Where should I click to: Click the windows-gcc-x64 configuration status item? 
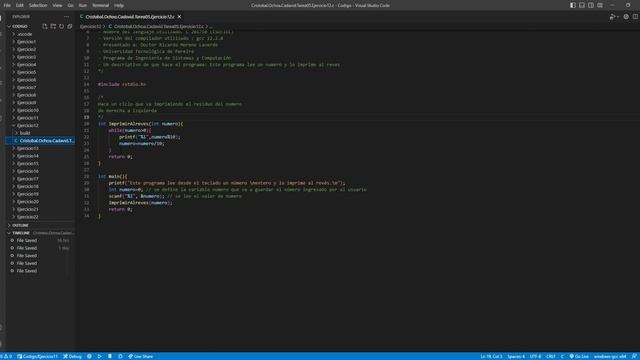coord(610,356)
